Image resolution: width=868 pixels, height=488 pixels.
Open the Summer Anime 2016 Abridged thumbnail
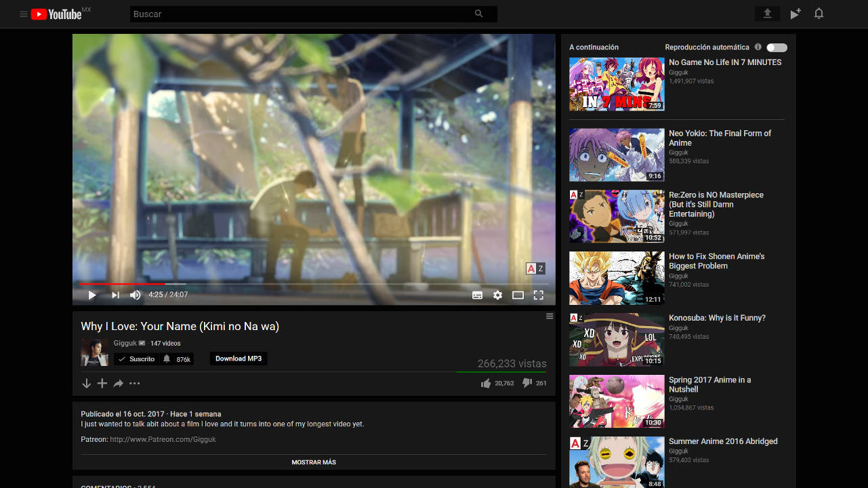pos(617,462)
